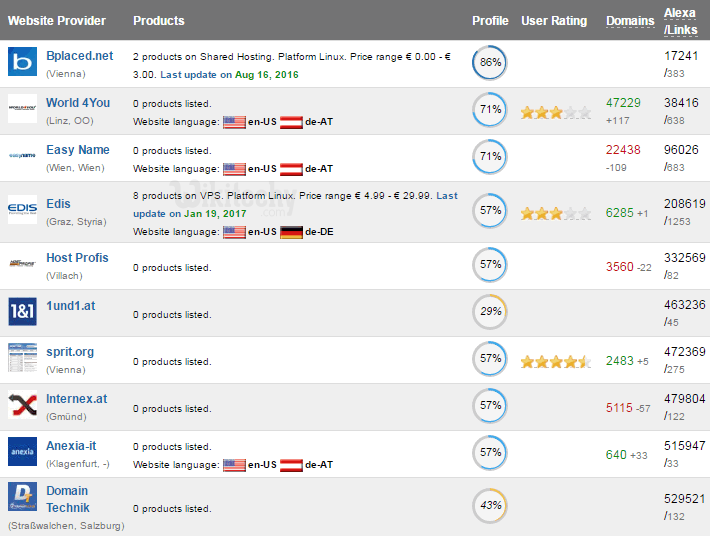The width and height of the screenshot is (710, 536).
Task: Open the Easy Name provider link
Action: coord(78,150)
